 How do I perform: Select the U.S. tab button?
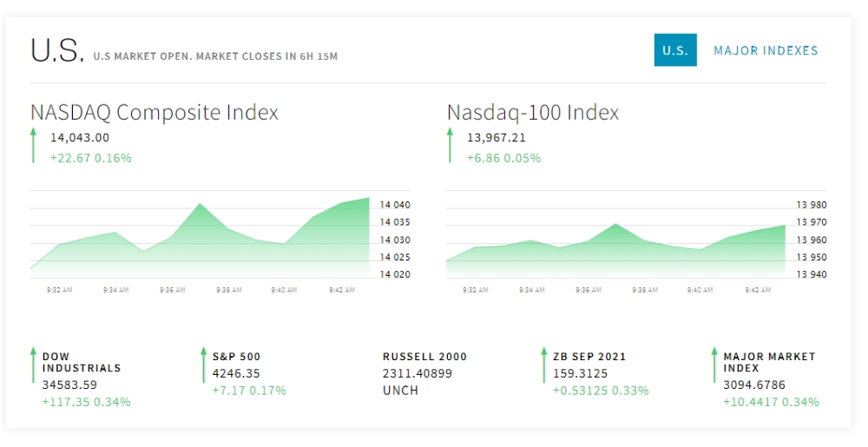[x=674, y=50]
